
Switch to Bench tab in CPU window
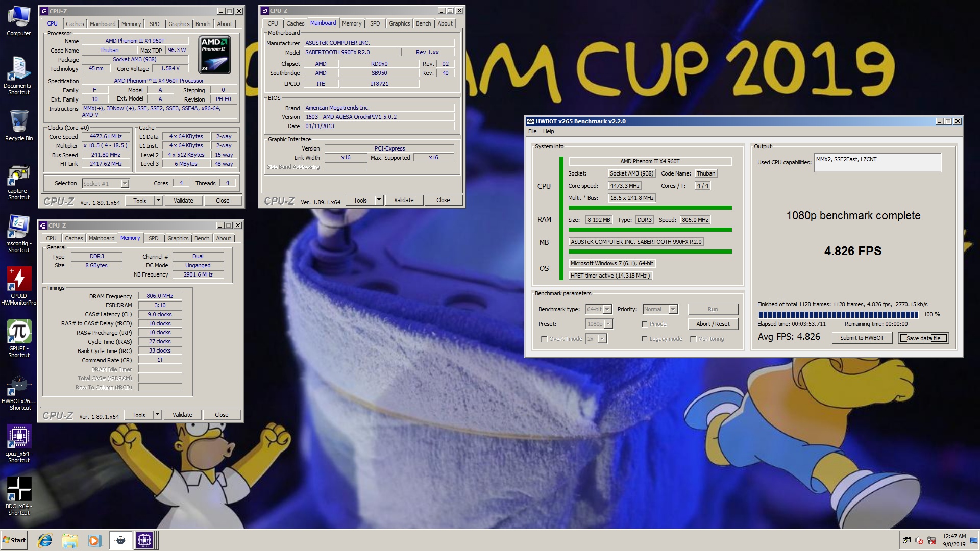tap(203, 24)
